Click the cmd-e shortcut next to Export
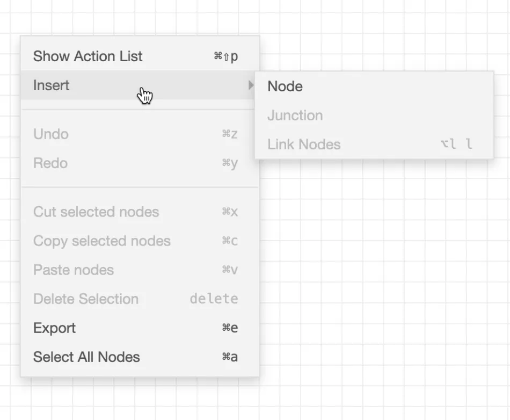The height and width of the screenshot is (420, 510). pos(229,328)
